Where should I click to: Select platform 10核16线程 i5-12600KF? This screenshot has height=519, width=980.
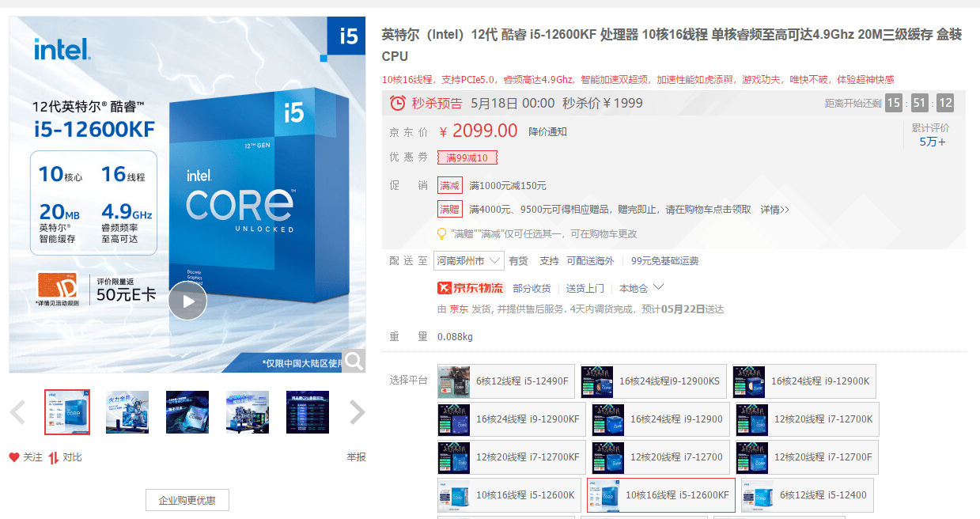pyautogui.click(x=661, y=495)
